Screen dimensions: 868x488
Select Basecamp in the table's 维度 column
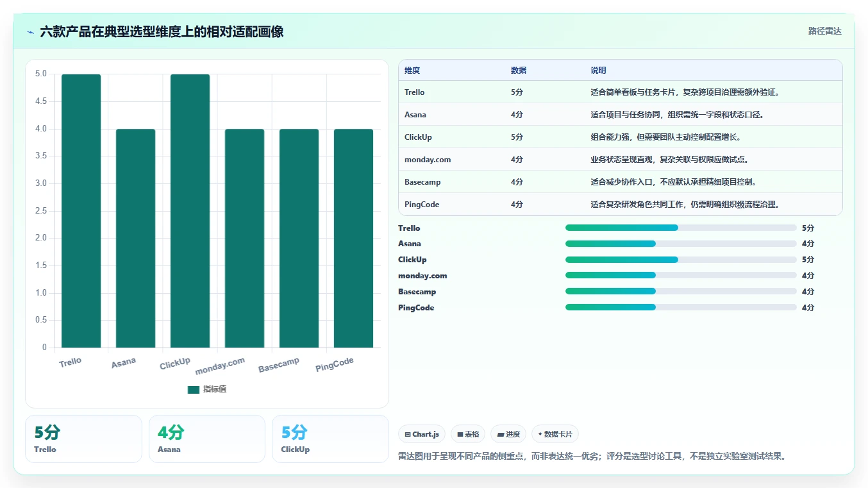422,182
